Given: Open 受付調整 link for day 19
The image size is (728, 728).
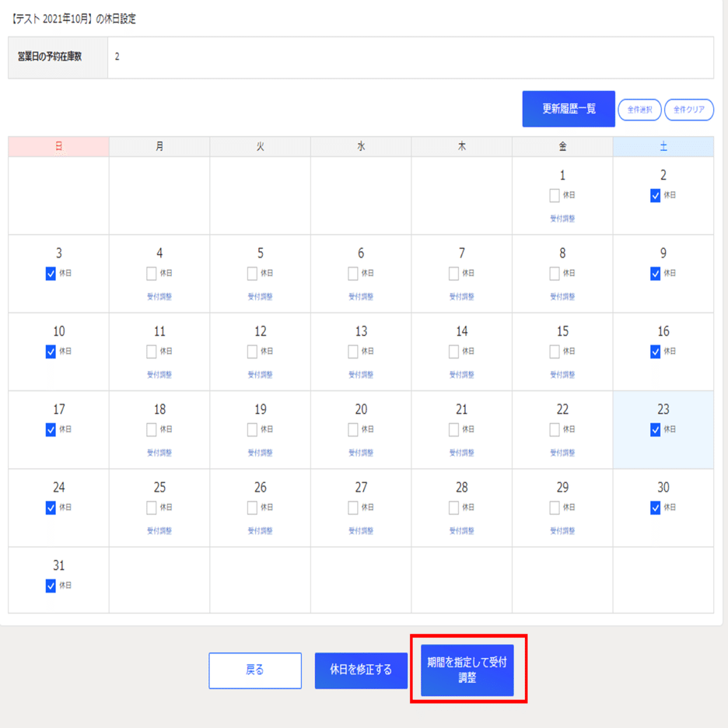Looking at the screenshot, I should click(260, 453).
